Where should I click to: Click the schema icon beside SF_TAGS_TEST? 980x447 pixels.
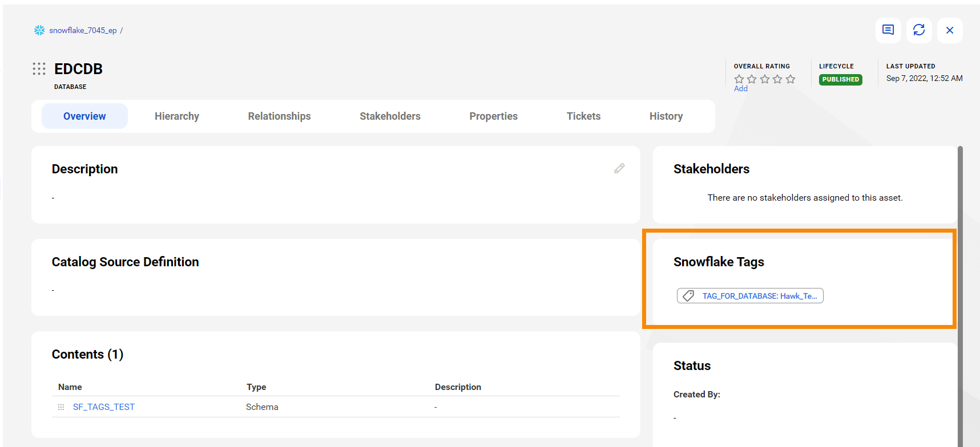click(x=61, y=407)
